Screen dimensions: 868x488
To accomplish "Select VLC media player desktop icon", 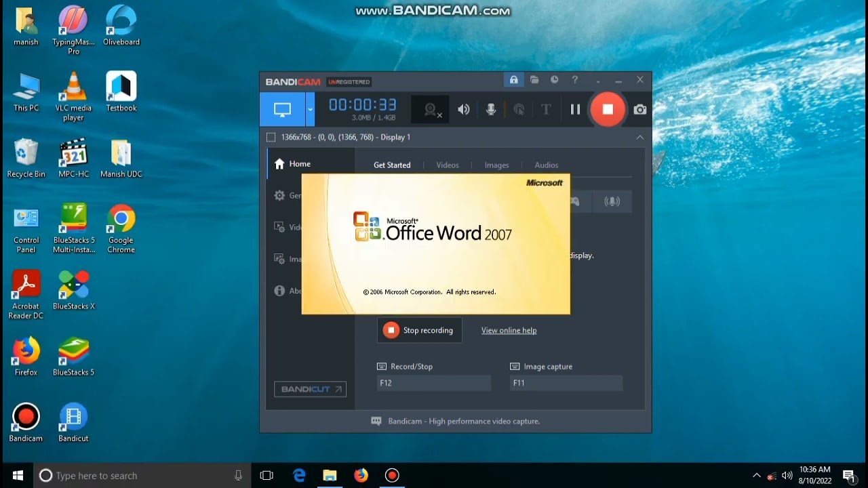I will (73, 96).
